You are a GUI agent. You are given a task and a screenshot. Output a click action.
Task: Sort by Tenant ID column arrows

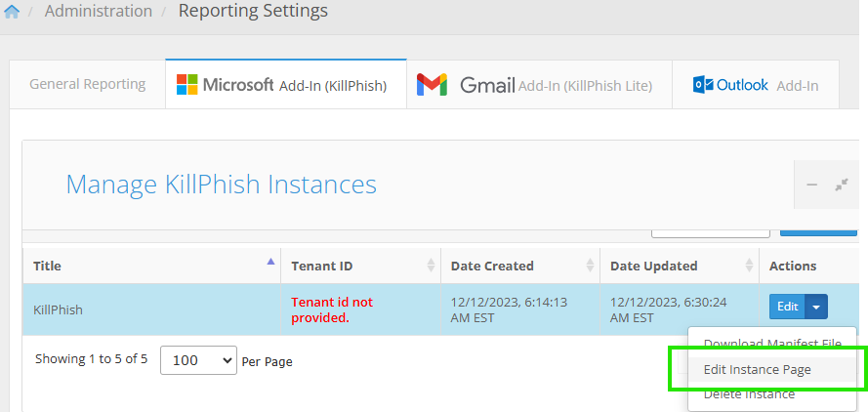pyautogui.click(x=431, y=266)
